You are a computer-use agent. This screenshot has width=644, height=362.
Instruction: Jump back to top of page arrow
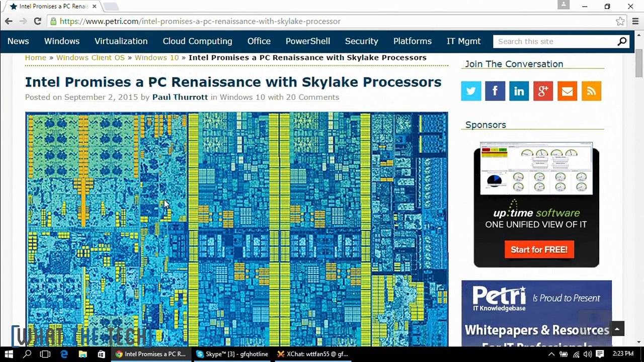(x=617, y=328)
